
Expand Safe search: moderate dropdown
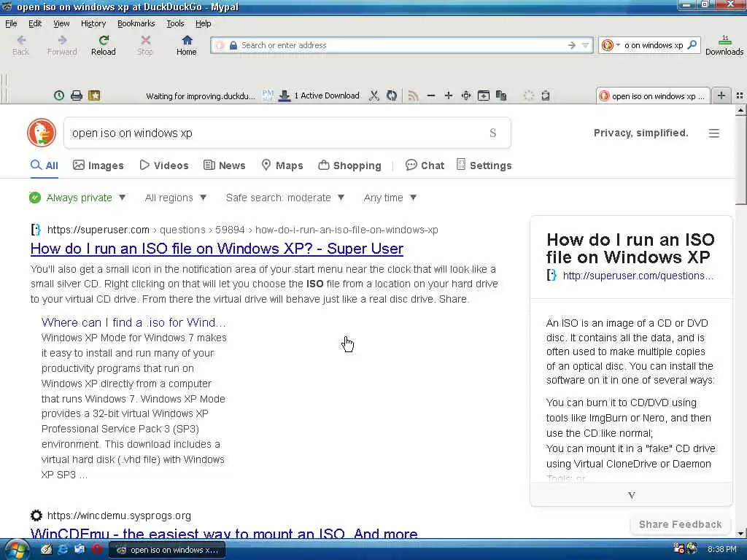coord(285,198)
